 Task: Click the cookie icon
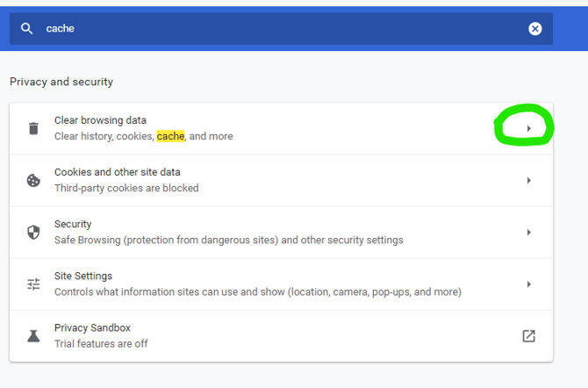point(33,180)
